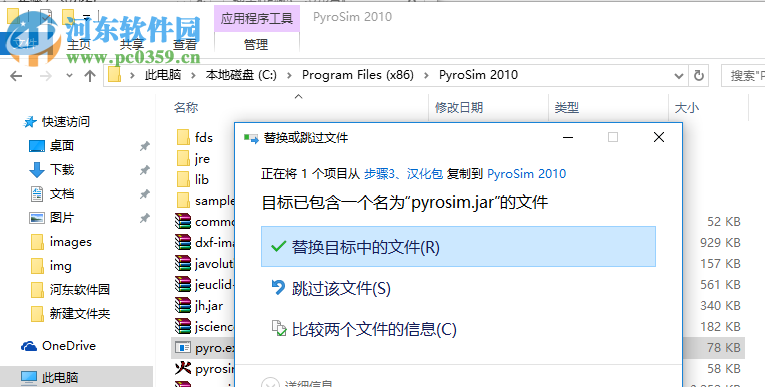Expand the address bar history dropdown

click(x=678, y=76)
